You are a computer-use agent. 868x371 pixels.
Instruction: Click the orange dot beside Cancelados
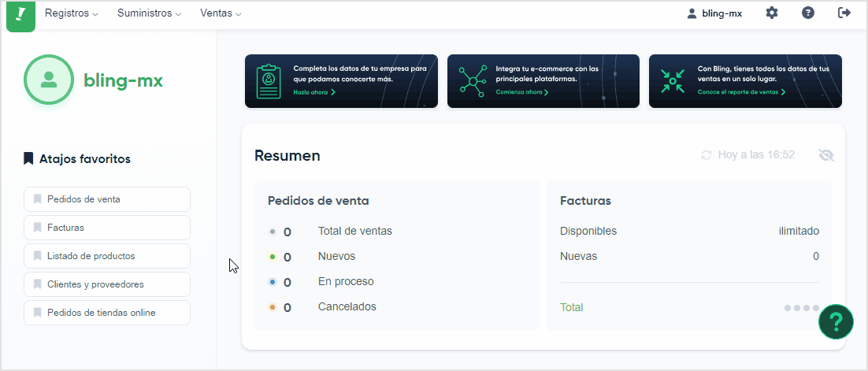coord(273,307)
